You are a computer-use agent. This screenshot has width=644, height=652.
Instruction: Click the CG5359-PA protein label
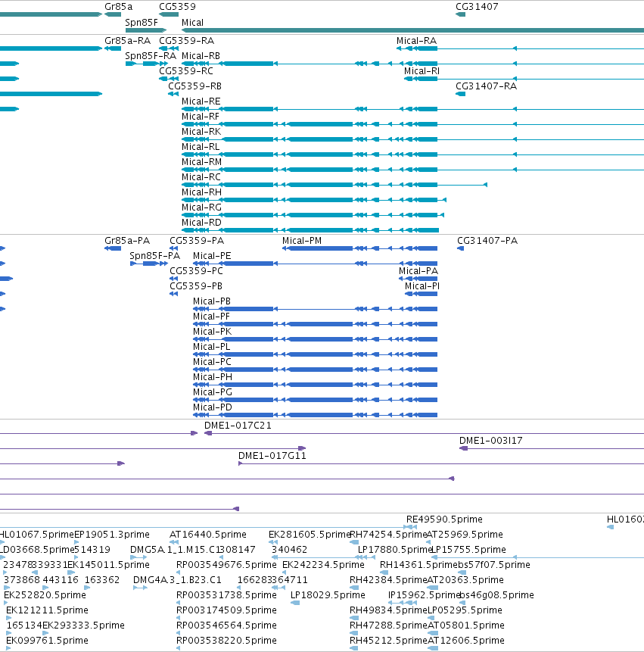click(x=197, y=241)
